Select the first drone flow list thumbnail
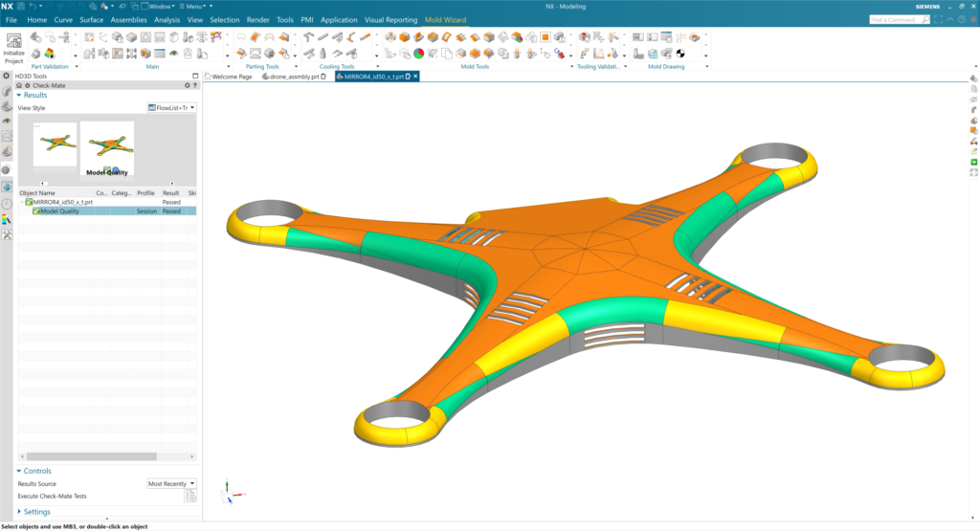This screenshot has width=980, height=531. coord(55,144)
